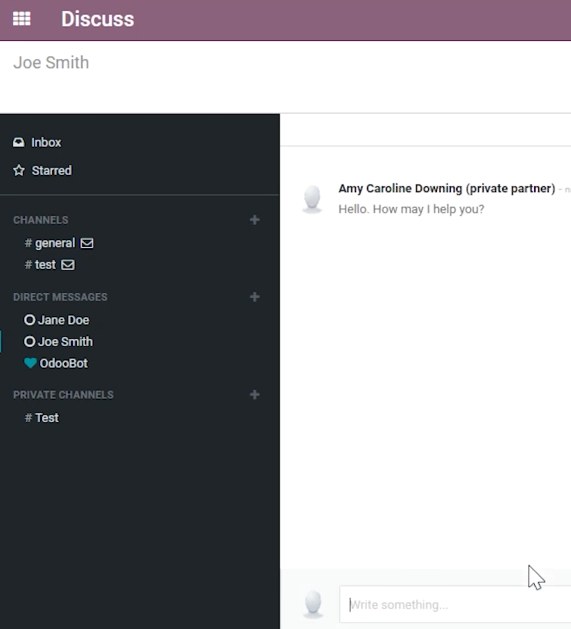
Task: Click the envelope icon next to test channel
Action: click(x=68, y=265)
